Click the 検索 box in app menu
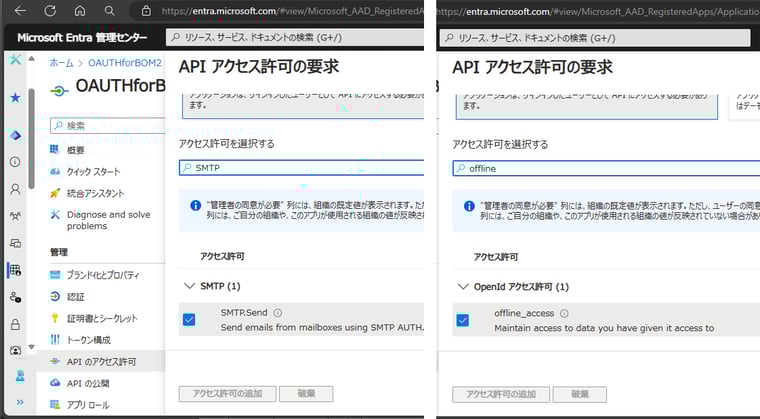 tap(107, 126)
